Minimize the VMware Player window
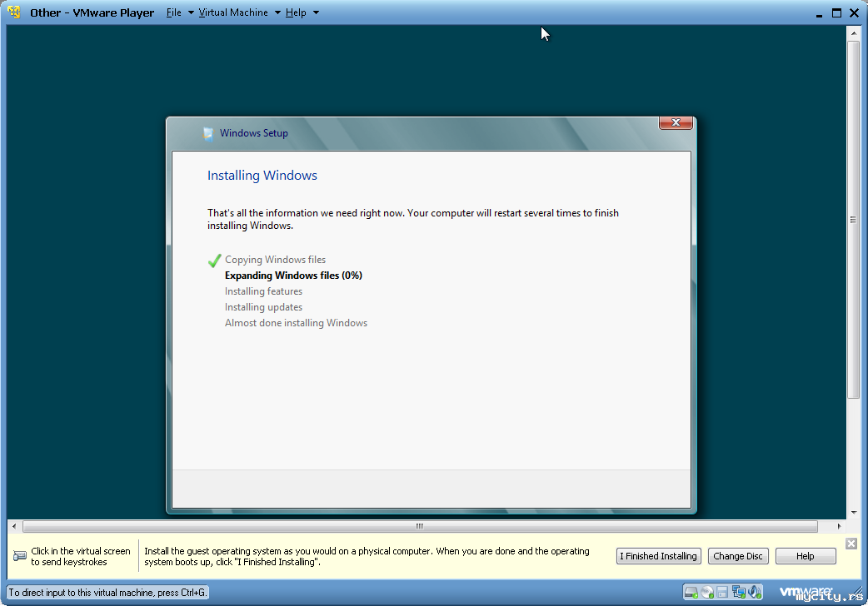The width and height of the screenshot is (868, 606). pyautogui.click(x=819, y=14)
